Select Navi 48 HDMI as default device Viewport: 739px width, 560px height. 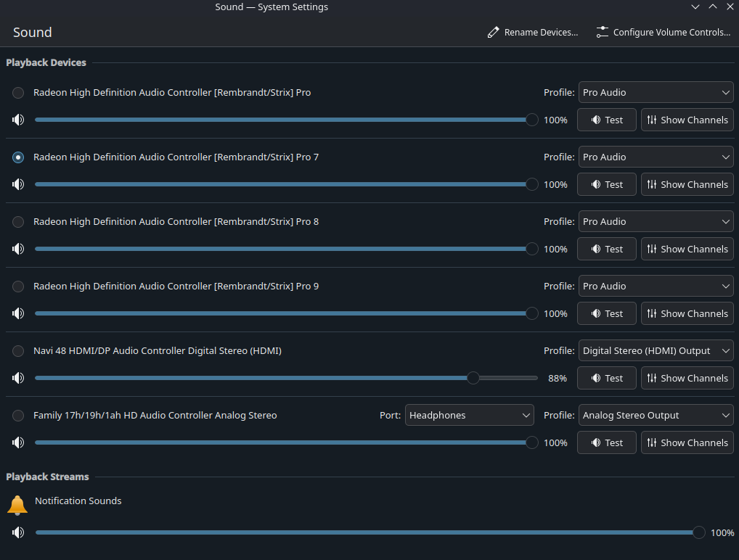click(x=18, y=351)
